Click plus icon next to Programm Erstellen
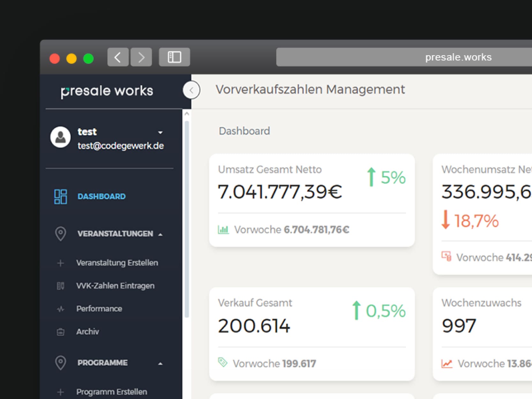 tap(60, 392)
